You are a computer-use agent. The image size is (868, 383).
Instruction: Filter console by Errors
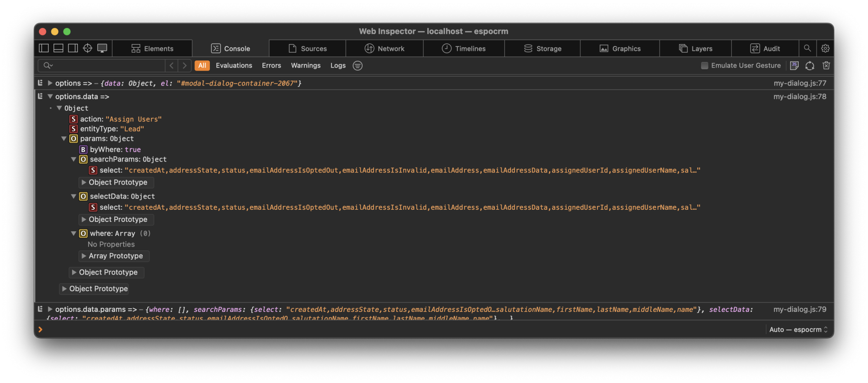pyautogui.click(x=271, y=65)
